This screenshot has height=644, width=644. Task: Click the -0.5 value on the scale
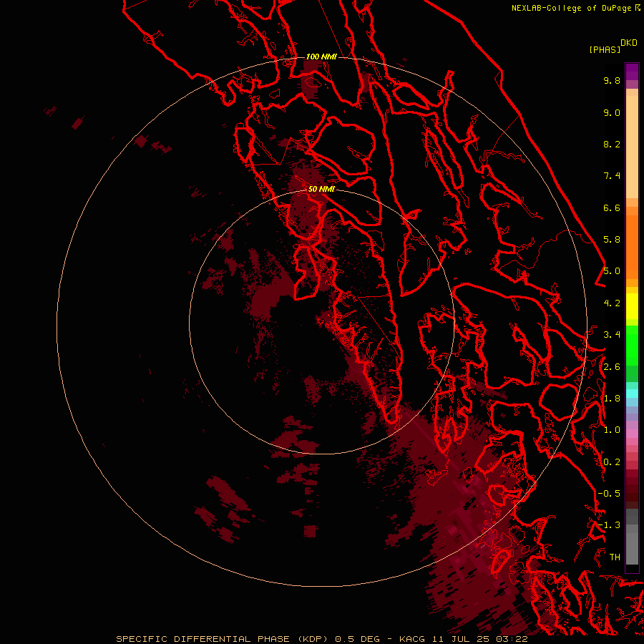tap(609, 494)
